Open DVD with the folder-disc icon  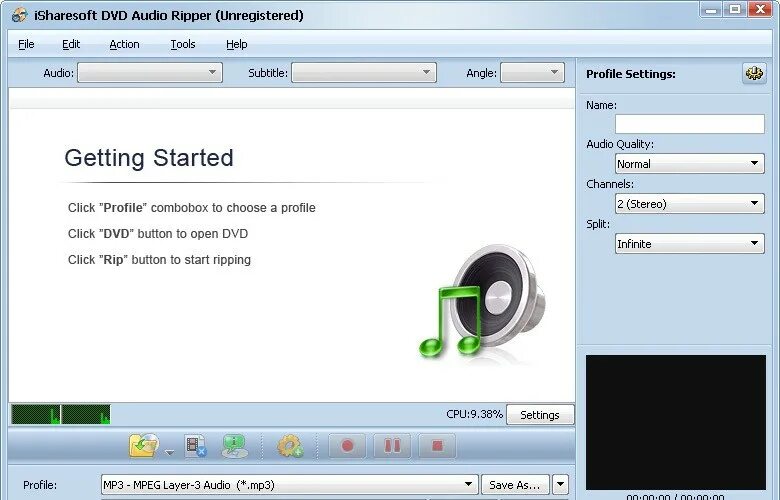(144, 445)
